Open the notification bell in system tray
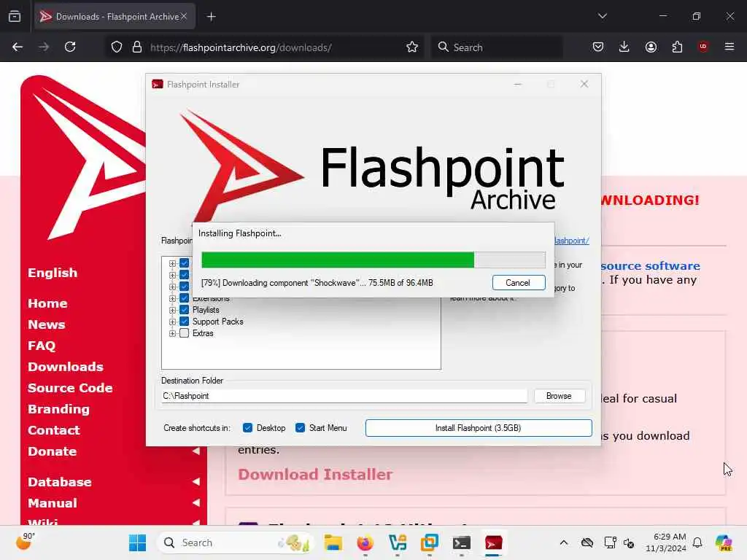747x560 pixels. pyautogui.click(x=697, y=542)
